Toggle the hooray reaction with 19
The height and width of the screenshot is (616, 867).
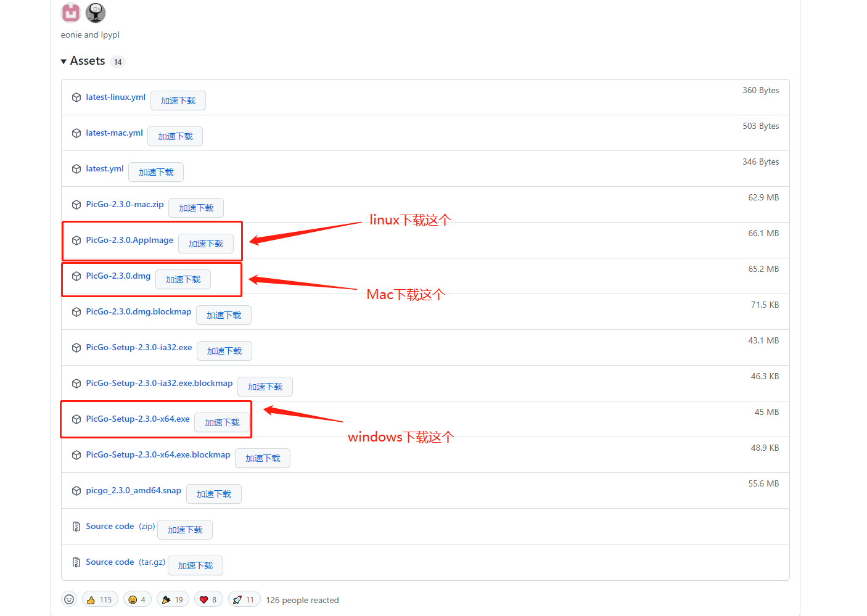click(173, 599)
